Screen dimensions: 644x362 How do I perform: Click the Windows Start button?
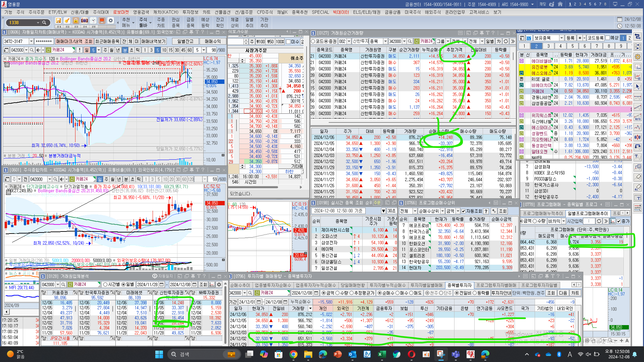[159, 354]
